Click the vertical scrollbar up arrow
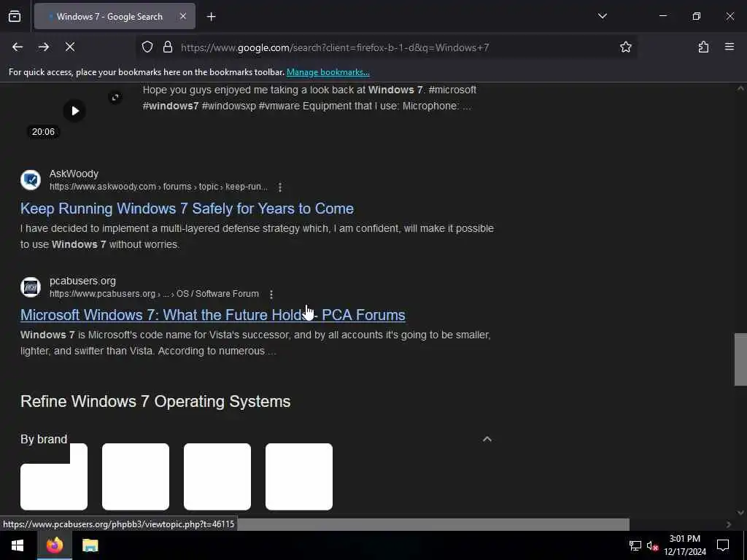The width and height of the screenshot is (747, 560). (740, 88)
